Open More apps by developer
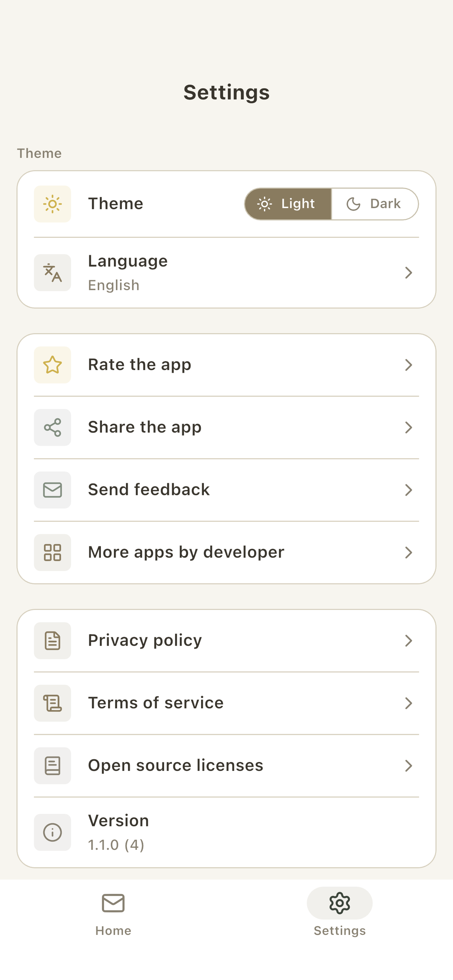453x980 pixels. coord(226,552)
